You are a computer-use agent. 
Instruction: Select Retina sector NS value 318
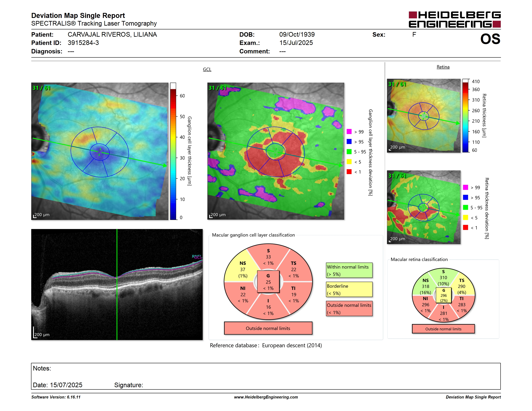pos(425,286)
